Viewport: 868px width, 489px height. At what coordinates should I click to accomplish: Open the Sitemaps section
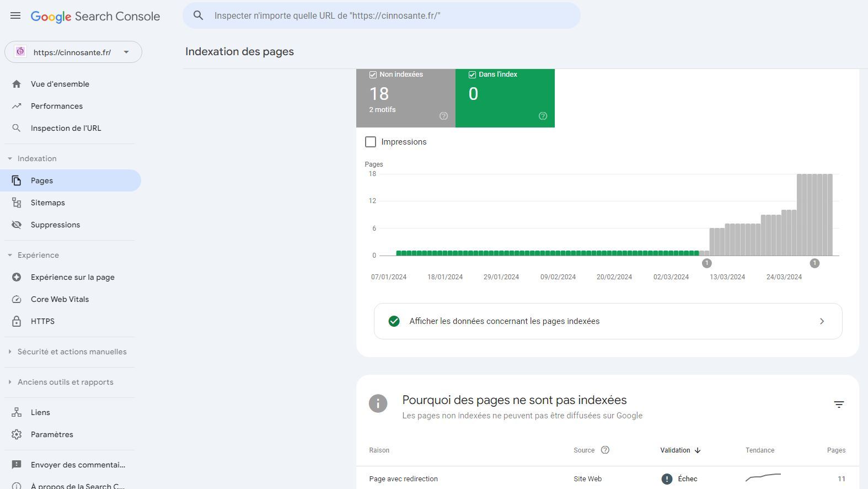click(47, 203)
